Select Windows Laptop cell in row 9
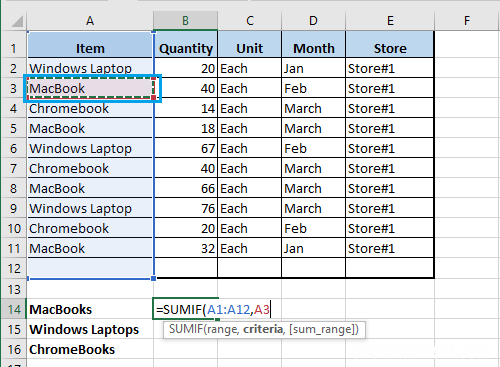500x367 pixels. (x=90, y=208)
